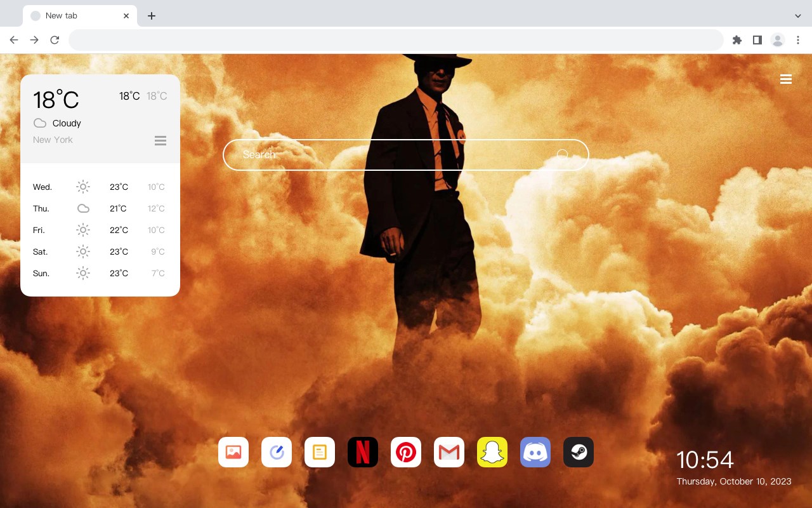Click the sun icon for Wed.

[x=83, y=187]
